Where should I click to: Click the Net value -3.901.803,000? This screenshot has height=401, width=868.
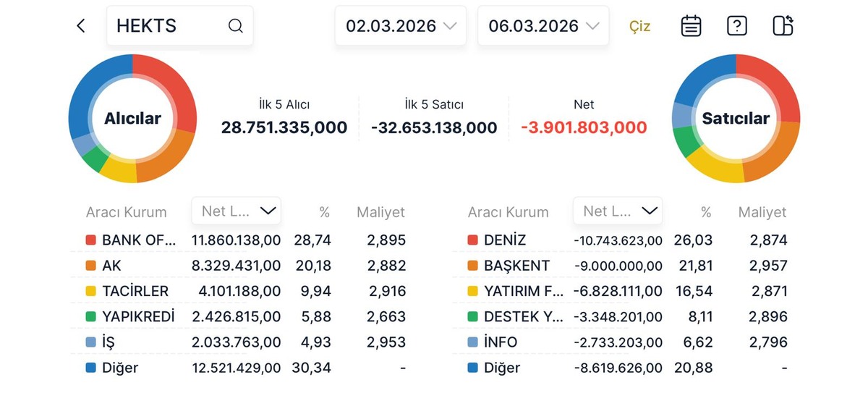pyautogui.click(x=584, y=128)
